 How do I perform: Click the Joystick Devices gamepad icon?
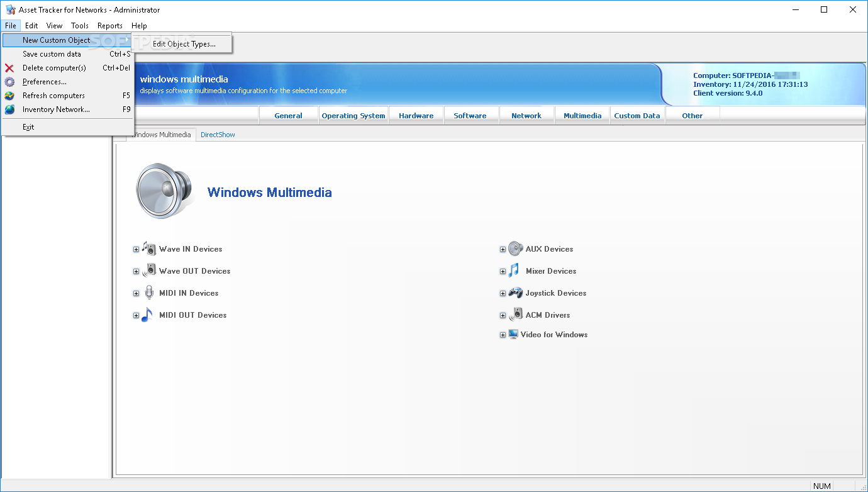pos(515,293)
